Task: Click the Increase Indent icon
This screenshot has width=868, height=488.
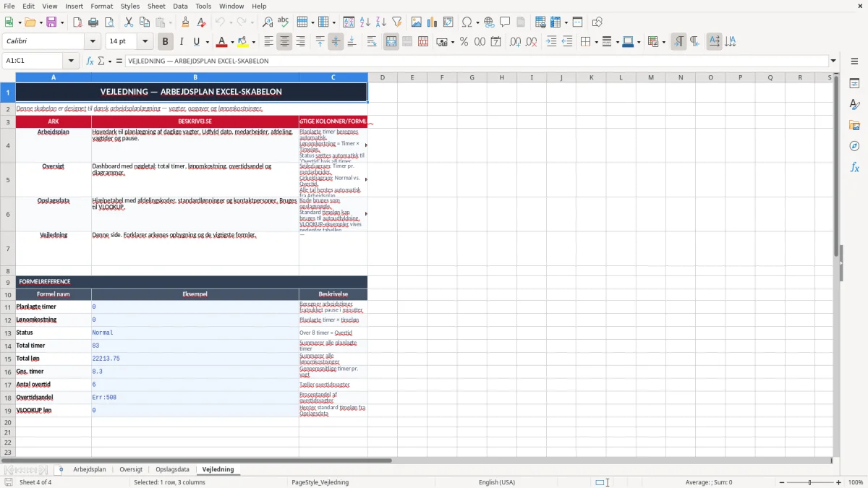Action: 551,42
